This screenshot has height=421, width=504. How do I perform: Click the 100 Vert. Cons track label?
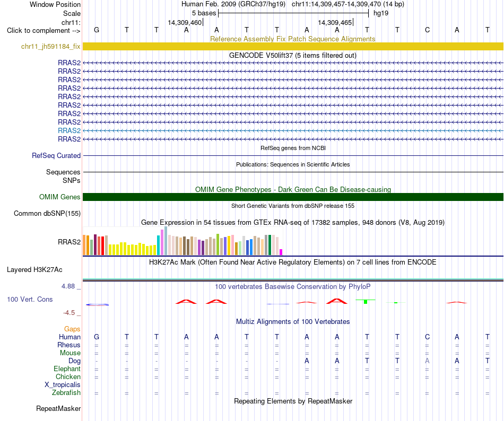click(30, 299)
